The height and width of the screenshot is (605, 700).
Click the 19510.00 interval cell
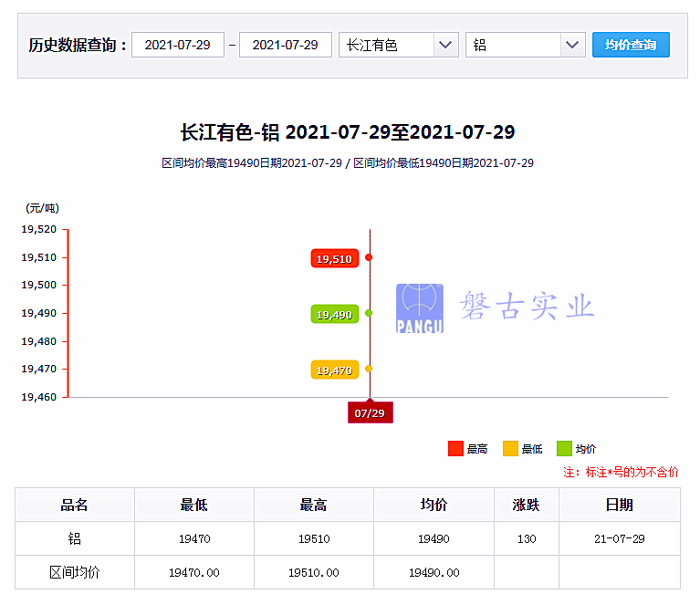(x=314, y=572)
